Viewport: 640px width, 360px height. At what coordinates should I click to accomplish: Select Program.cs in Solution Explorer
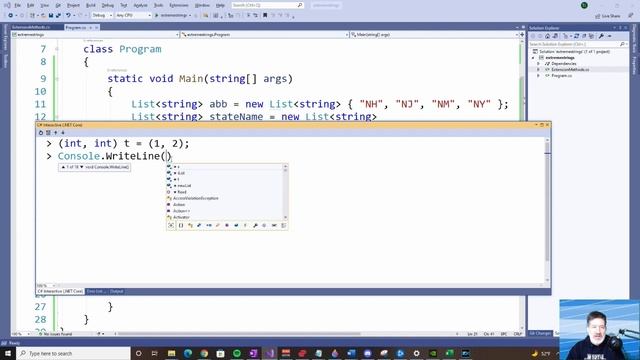point(562,76)
